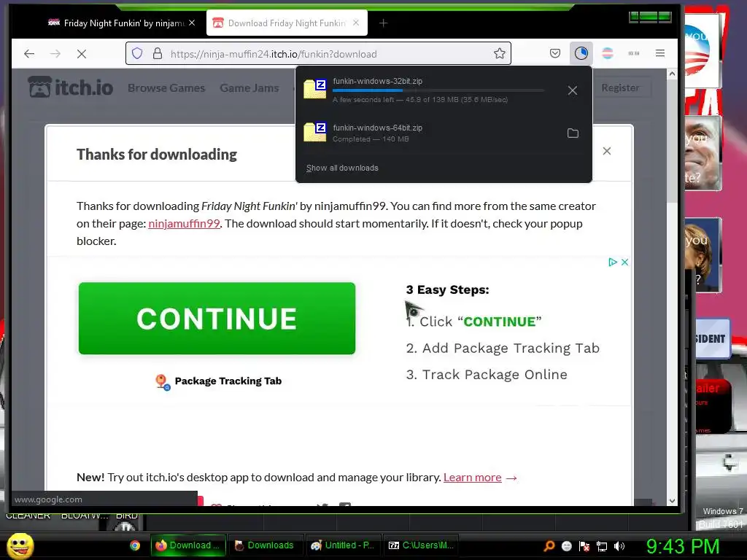Open the 7-Zip C:\Users taskbar window
The height and width of the screenshot is (560, 747).
coord(421,545)
